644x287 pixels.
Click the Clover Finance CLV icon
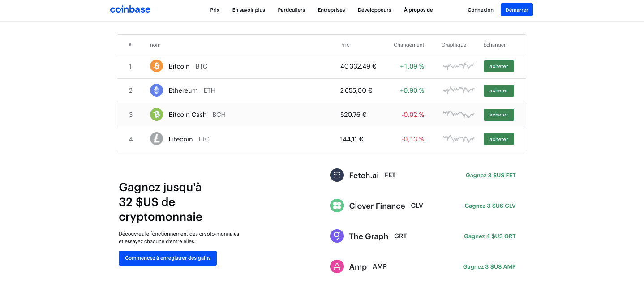[x=337, y=206]
